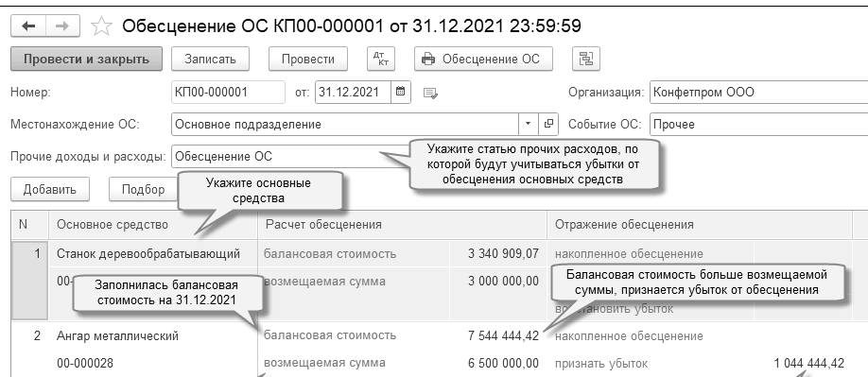Select the Станок деревообрабатывающий row

pyautogui.click(x=148, y=254)
